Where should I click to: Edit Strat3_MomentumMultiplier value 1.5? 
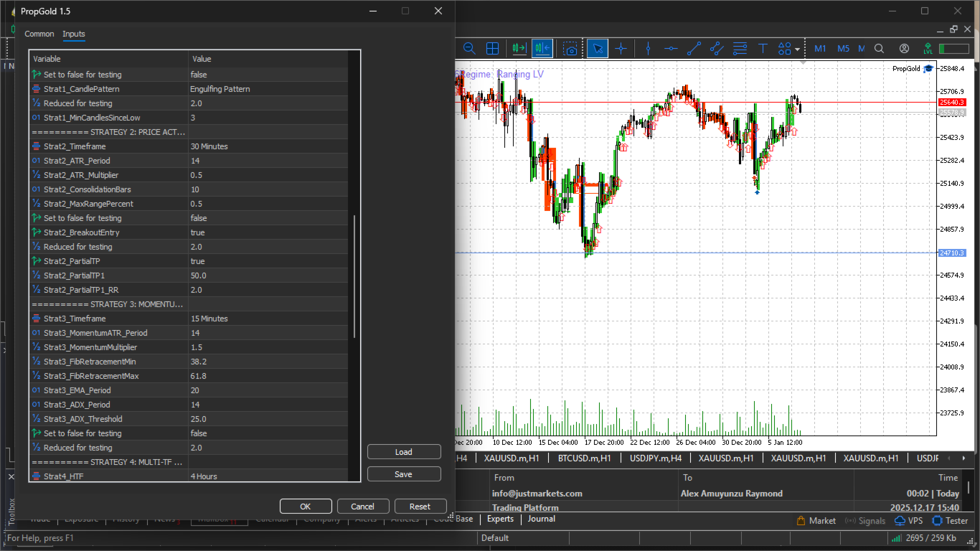(x=268, y=347)
